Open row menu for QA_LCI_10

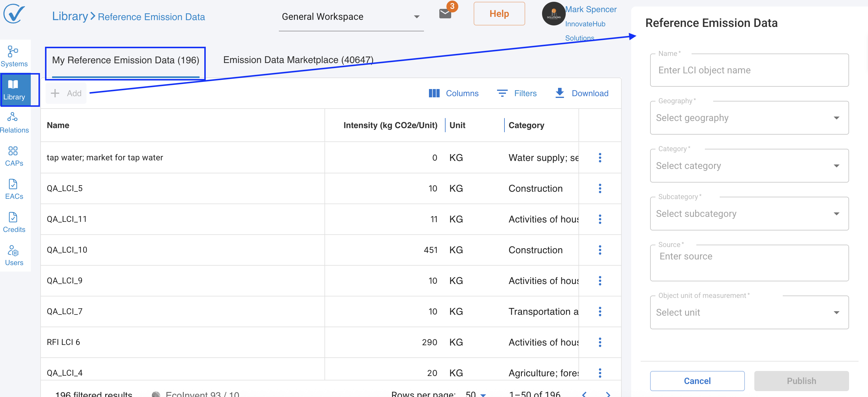point(600,250)
